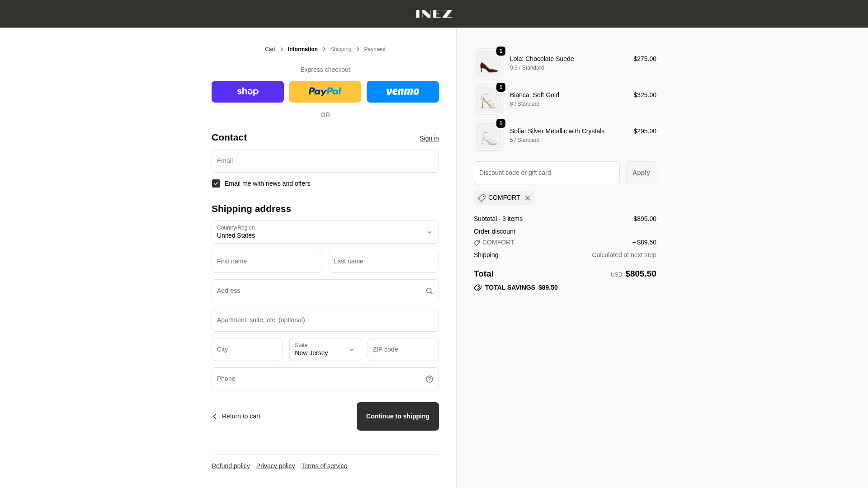Click the INEZ logo in header
The height and width of the screenshot is (488, 868).
coord(434,14)
